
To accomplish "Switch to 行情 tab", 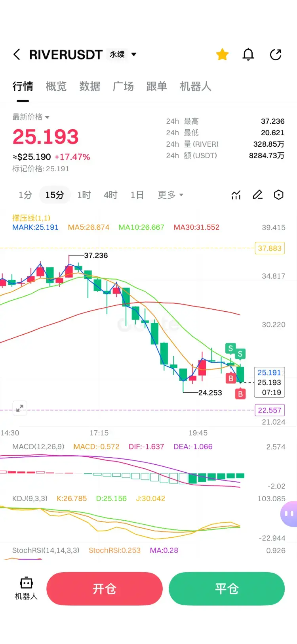I will (x=23, y=86).
